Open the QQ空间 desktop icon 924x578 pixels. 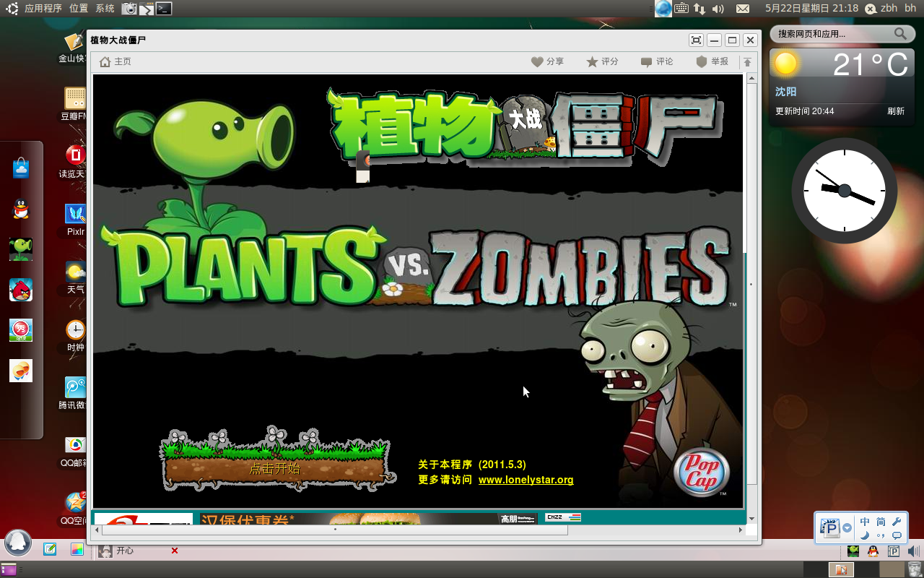point(74,509)
